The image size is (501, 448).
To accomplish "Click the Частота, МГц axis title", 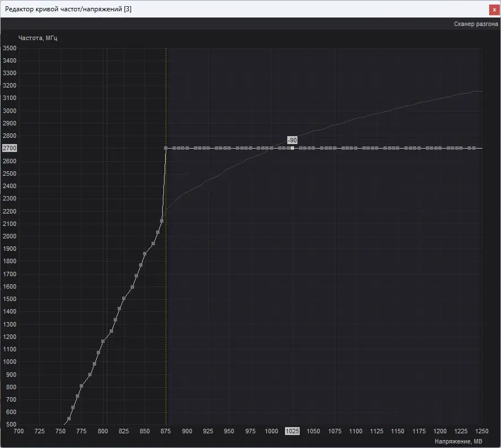I will [38, 38].
